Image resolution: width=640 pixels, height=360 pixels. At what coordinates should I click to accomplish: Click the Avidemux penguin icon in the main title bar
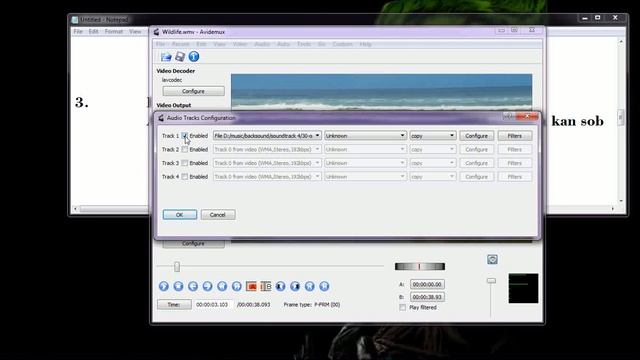(x=156, y=32)
